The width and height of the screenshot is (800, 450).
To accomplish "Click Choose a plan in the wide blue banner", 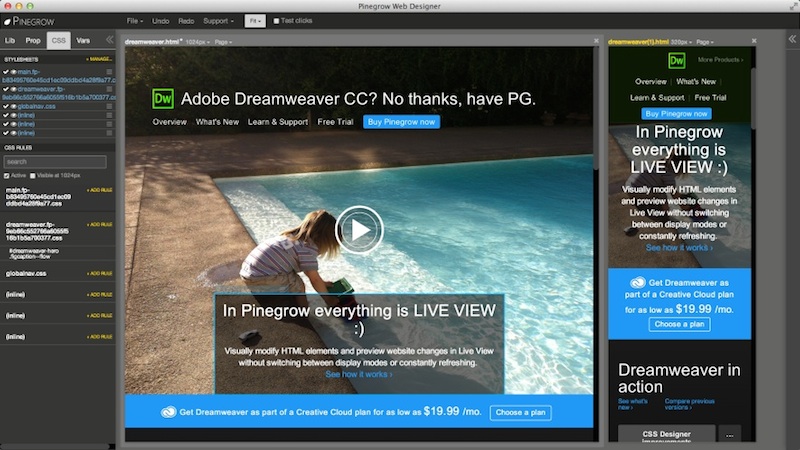I will point(520,412).
